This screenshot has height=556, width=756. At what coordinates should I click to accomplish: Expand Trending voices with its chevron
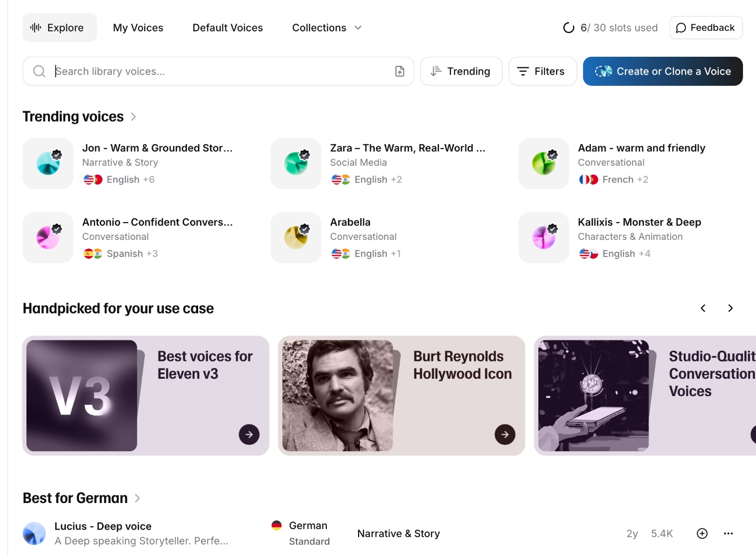(133, 116)
